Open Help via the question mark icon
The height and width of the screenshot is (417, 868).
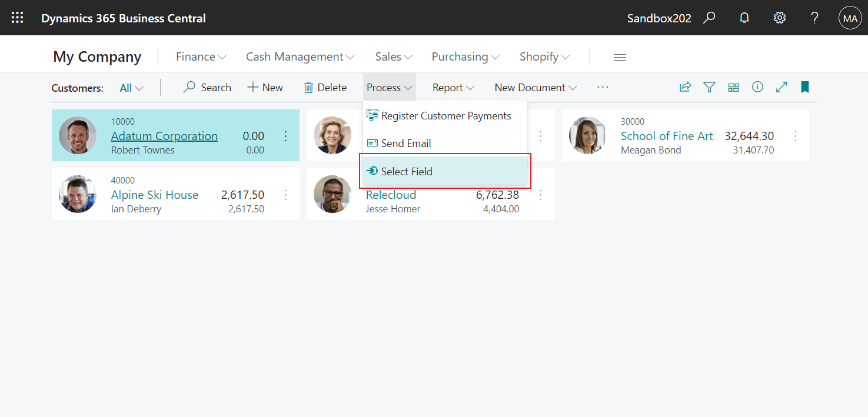[814, 18]
